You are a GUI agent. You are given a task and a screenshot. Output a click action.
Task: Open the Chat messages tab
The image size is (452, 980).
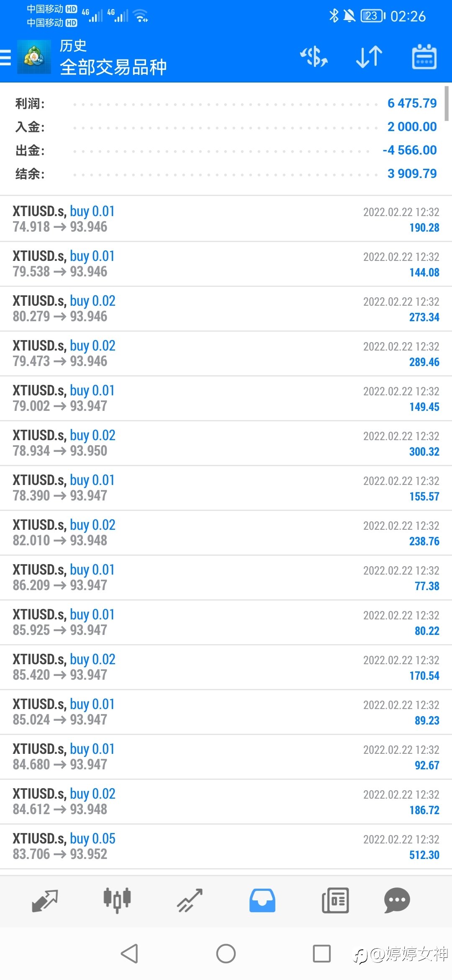[397, 900]
